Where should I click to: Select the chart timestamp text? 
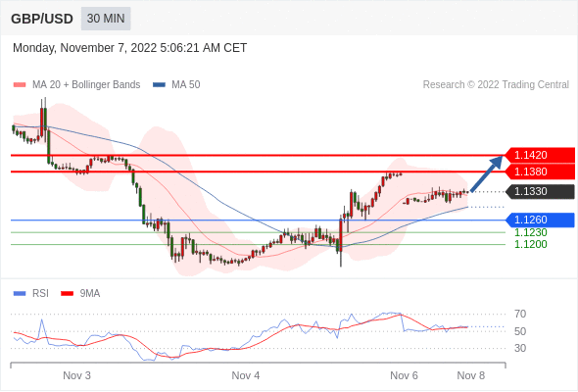(x=129, y=48)
